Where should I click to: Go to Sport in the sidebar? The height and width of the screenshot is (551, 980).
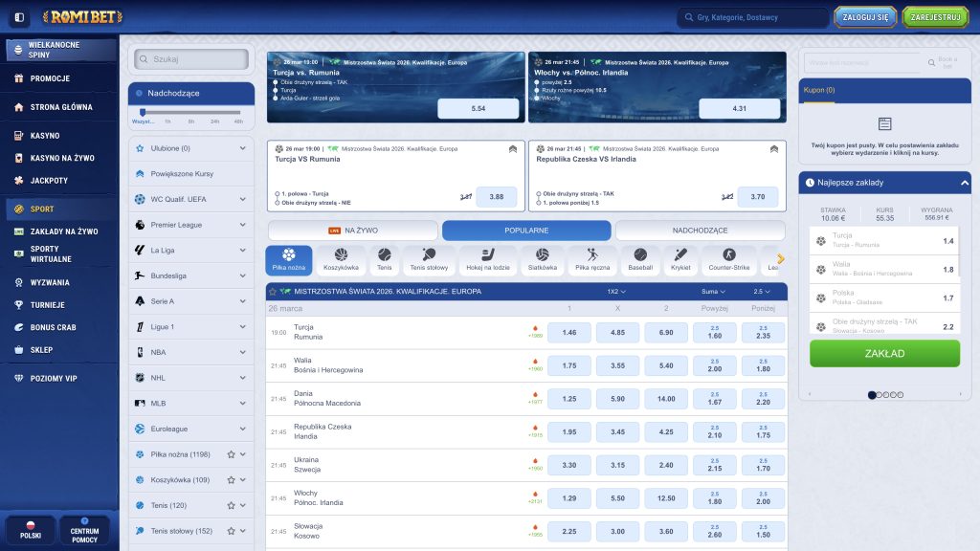pyautogui.click(x=59, y=209)
